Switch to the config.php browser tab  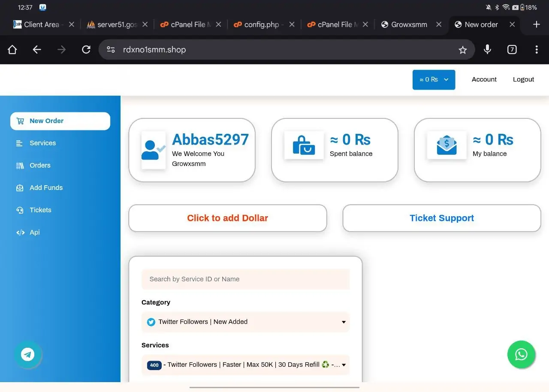pos(261,24)
